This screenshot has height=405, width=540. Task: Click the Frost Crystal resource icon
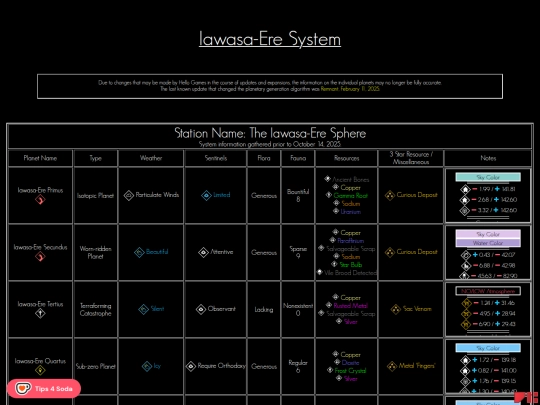point(330,370)
